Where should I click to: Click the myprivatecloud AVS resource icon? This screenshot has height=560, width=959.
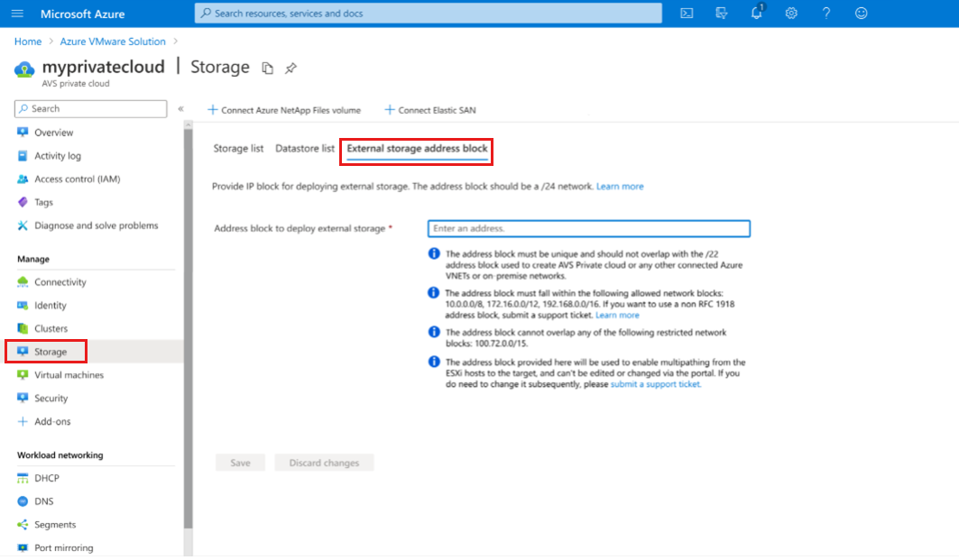pos(24,69)
